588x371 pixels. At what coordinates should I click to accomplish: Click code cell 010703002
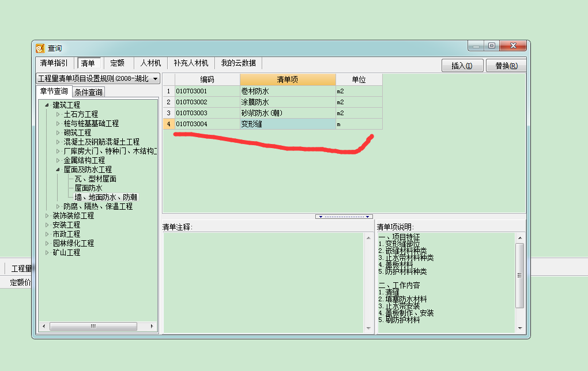tap(207, 102)
